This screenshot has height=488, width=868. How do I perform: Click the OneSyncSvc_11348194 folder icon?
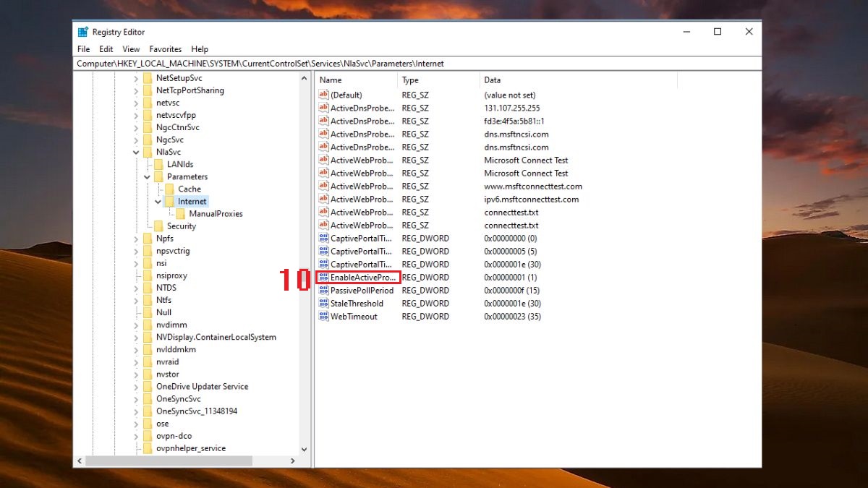click(148, 411)
